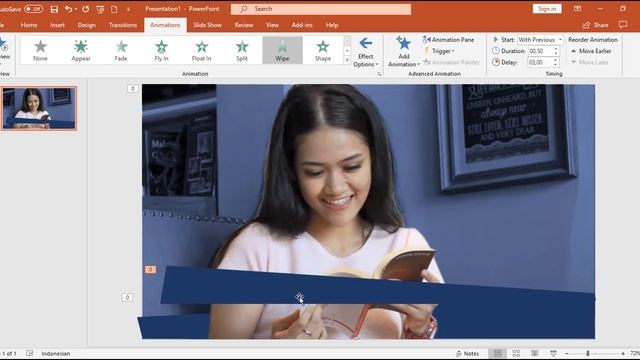Screen dimensions: 640x360
Task: Switch to Reading View
Action: pos(534,353)
